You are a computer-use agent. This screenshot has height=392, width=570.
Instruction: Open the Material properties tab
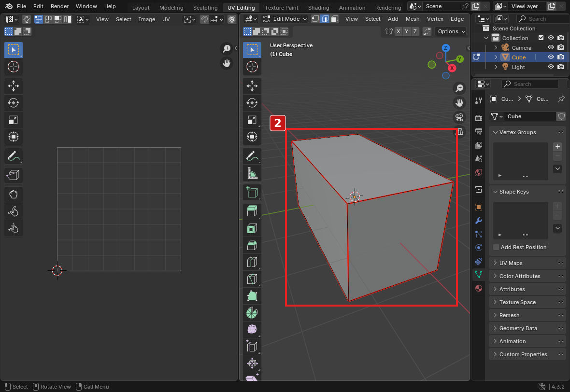pos(479,288)
